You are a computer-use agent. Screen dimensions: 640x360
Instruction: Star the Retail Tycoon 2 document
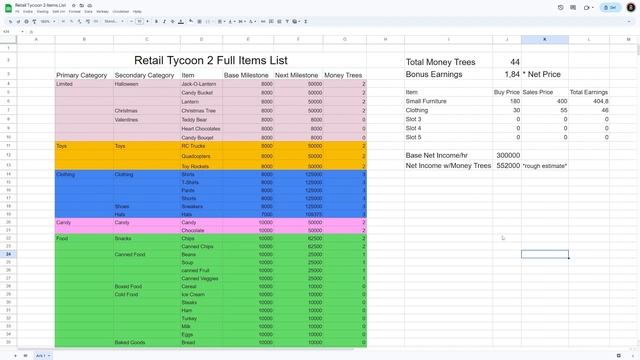point(73,6)
